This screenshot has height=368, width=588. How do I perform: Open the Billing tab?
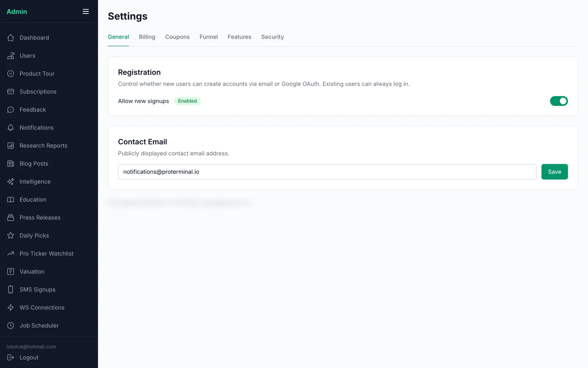point(147,37)
